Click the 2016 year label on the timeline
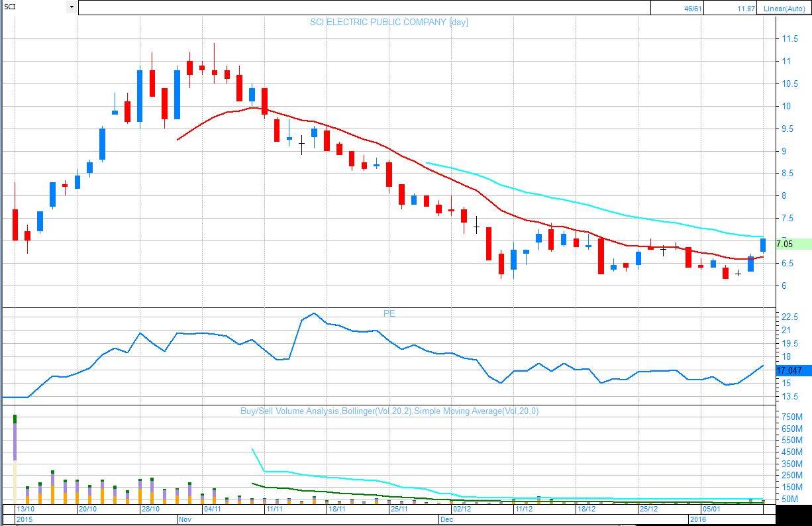 tap(698, 520)
